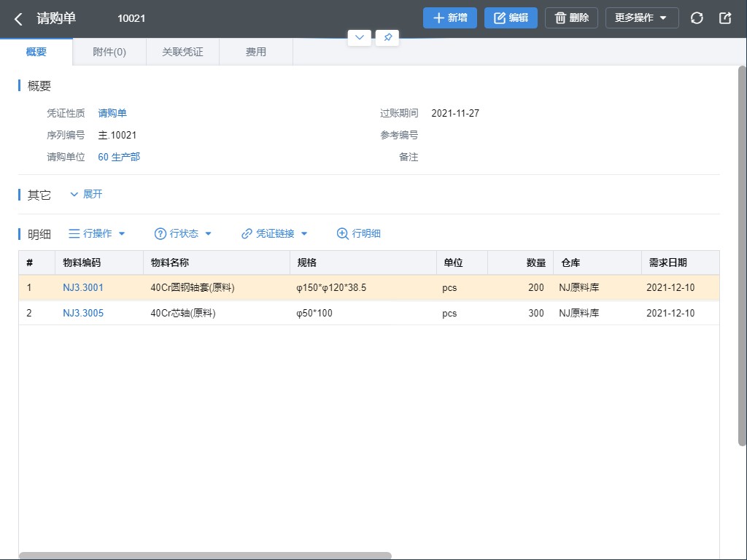Screen dimensions: 747x560
Task: Click the 编辑 button
Action: (x=511, y=18)
